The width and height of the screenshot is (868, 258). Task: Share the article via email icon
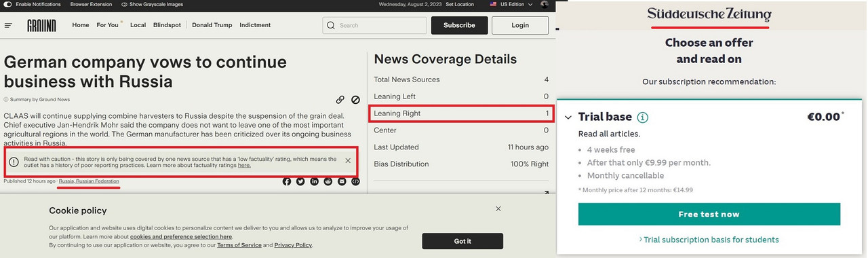(342, 181)
